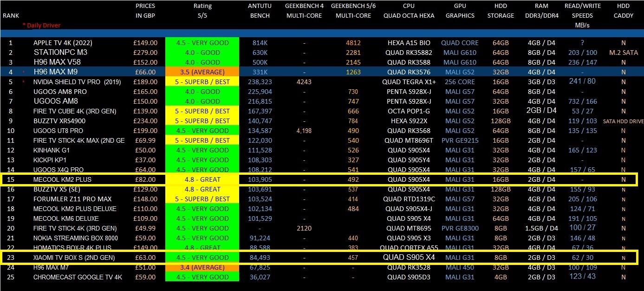The height and width of the screenshot is (291, 644).
Task: Click the "MALI 450" GPU cell
Action: [x=460, y=267]
